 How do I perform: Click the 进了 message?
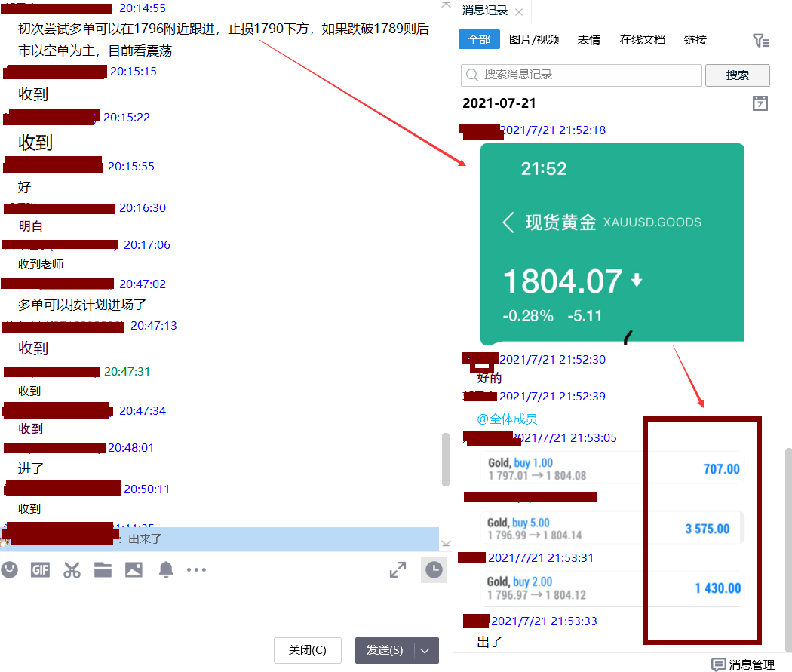click(x=31, y=468)
